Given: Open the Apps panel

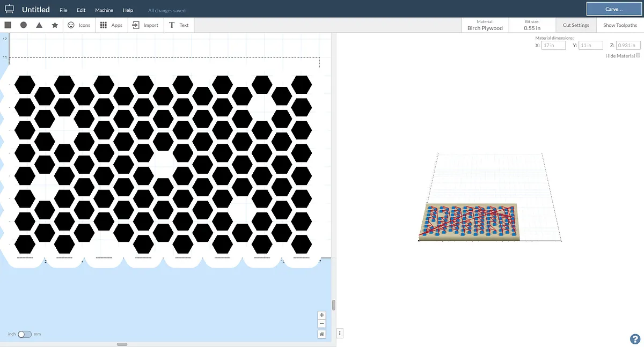Looking at the screenshot, I should (111, 25).
